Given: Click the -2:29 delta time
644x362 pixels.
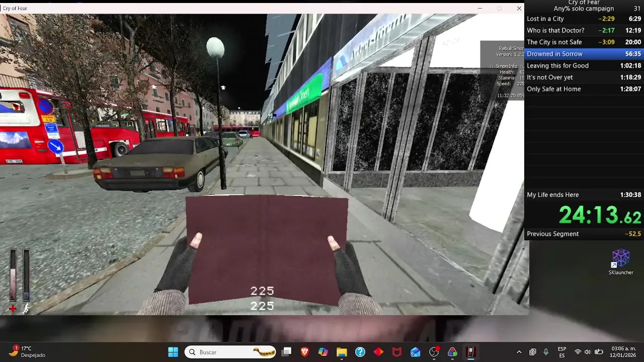Looking at the screenshot, I should pyautogui.click(x=606, y=19).
